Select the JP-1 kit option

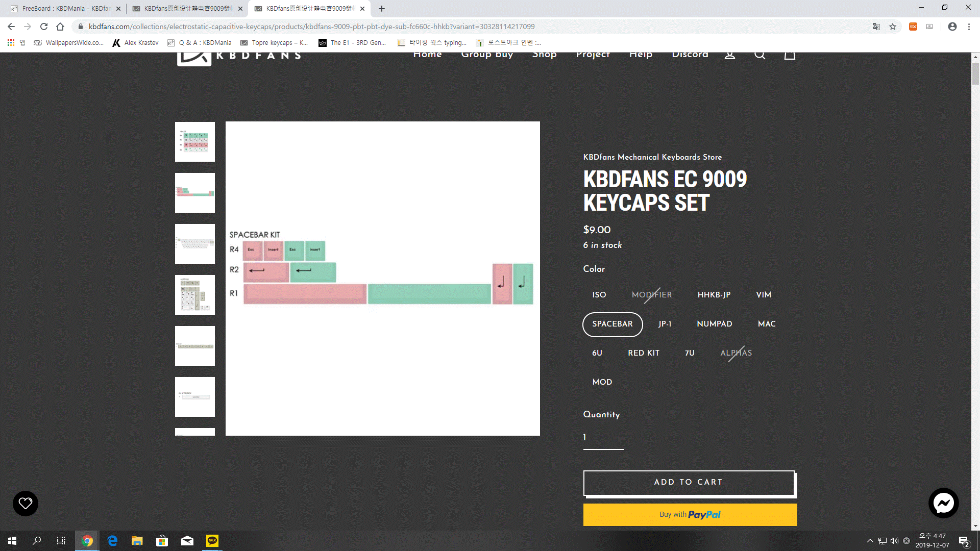point(665,324)
